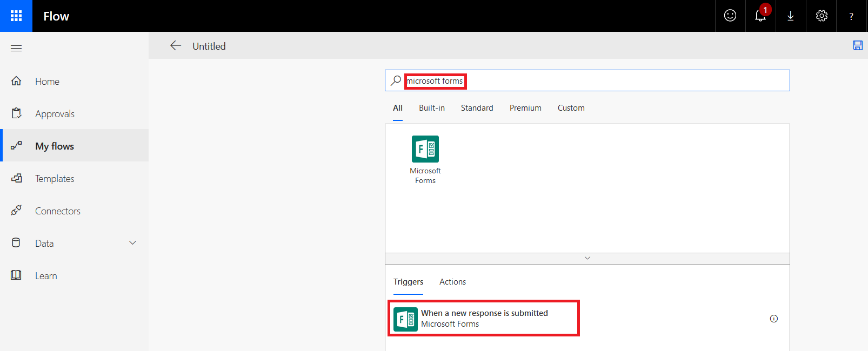Screen dimensions: 868x351
Task: Click the connector search input field
Action: 595,81
